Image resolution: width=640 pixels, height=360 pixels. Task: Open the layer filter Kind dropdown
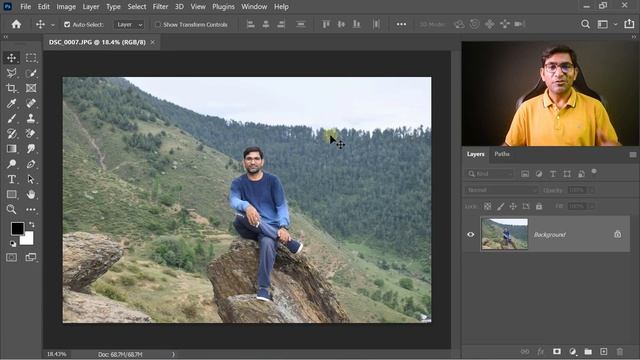[489, 174]
